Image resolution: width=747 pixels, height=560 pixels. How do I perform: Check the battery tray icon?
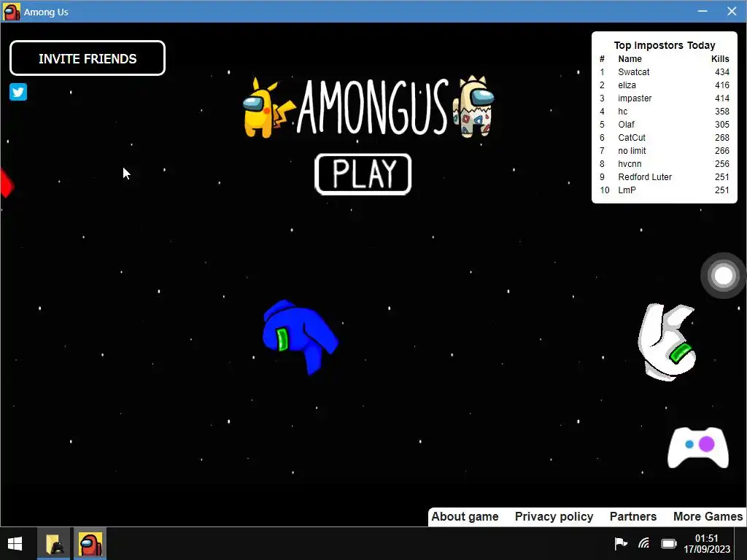click(x=669, y=543)
